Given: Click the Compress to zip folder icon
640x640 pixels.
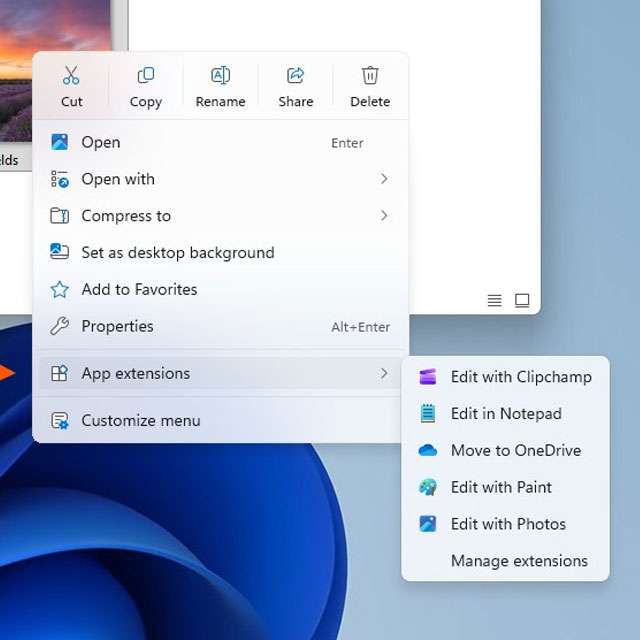Looking at the screenshot, I should 60,216.
